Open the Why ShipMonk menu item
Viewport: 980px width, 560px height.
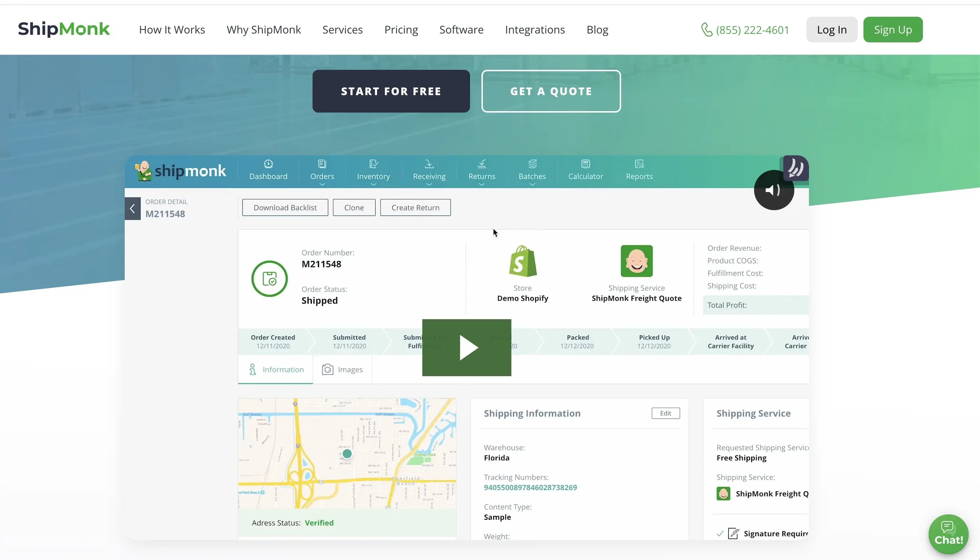point(264,30)
